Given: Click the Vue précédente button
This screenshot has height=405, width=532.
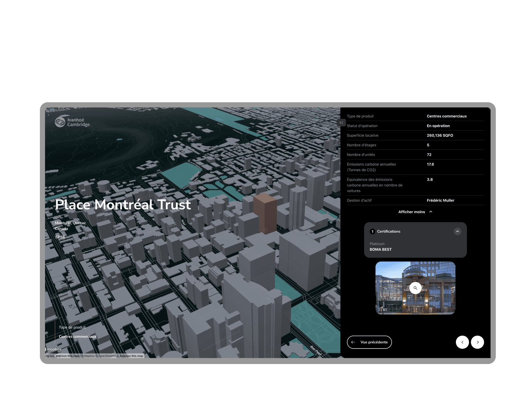Looking at the screenshot, I should click(369, 342).
